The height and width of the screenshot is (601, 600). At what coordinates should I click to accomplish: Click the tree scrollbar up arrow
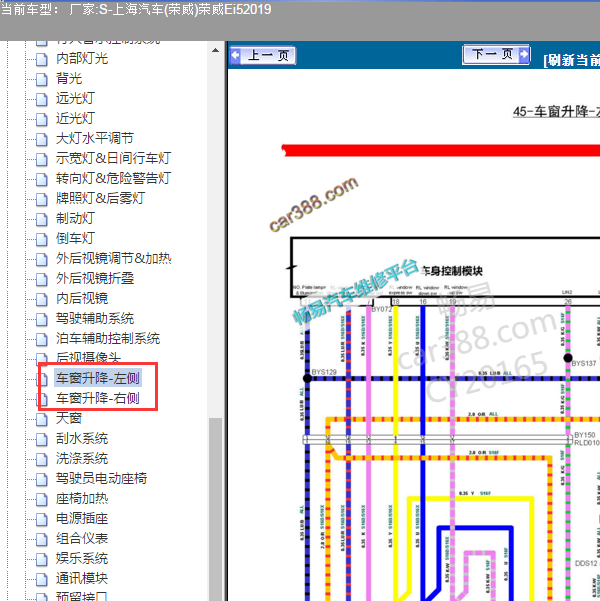(x=215, y=50)
